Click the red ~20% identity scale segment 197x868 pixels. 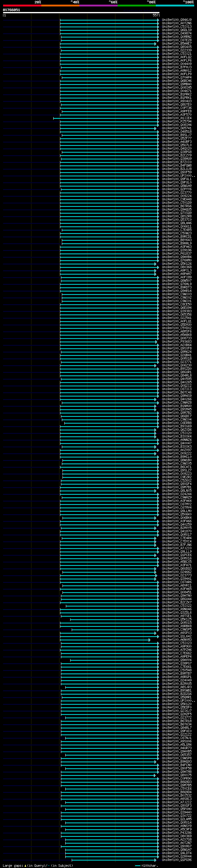click(x=22, y=6)
